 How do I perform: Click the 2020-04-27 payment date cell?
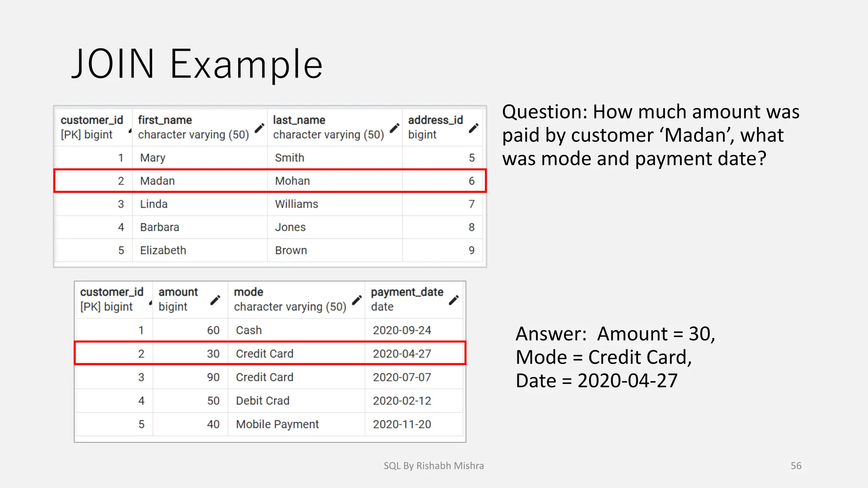pos(402,354)
